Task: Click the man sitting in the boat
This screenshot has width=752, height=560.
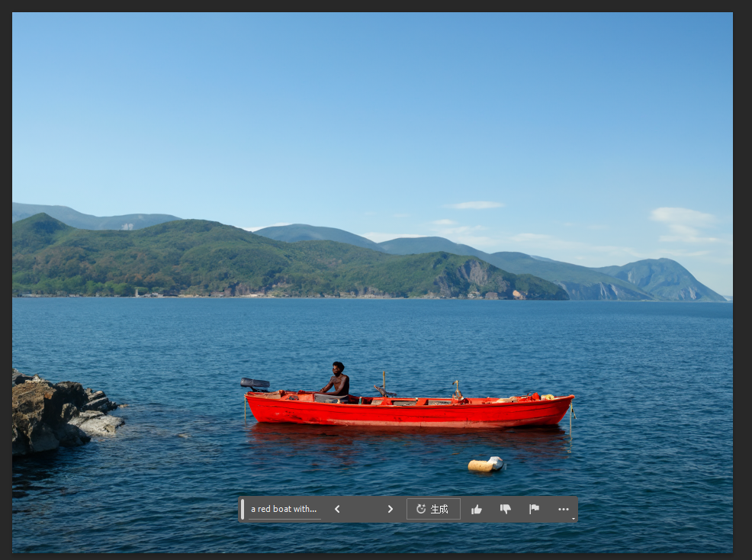Action: pos(338,380)
